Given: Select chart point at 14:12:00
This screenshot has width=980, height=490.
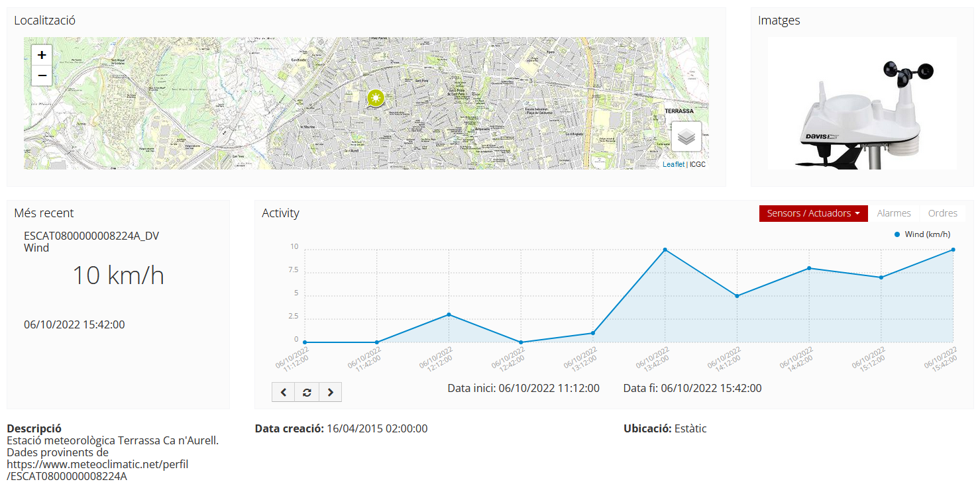Looking at the screenshot, I should (737, 296).
